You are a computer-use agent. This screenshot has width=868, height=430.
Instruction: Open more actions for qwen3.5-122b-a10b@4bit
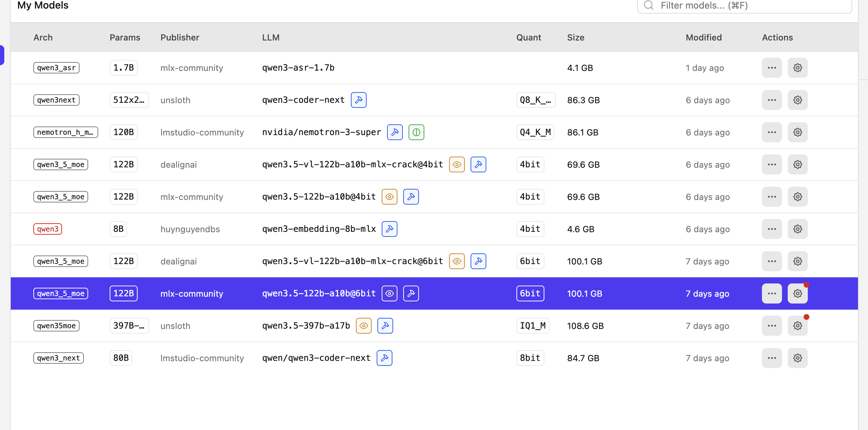click(x=772, y=197)
